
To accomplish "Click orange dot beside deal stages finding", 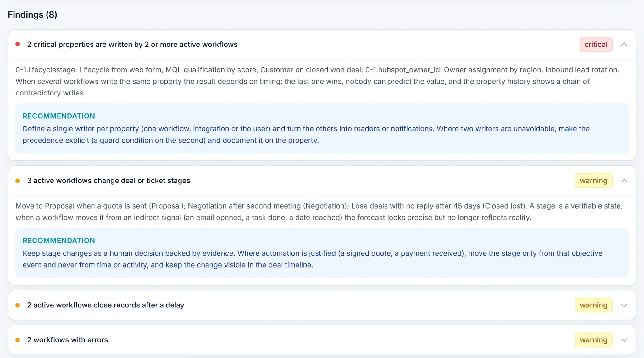I will pyautogui.click(x=18, y=181).
